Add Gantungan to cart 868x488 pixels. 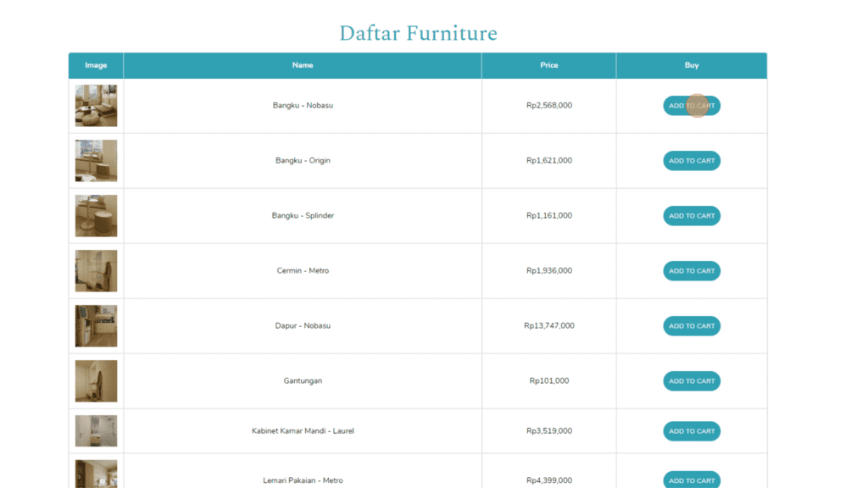point(691,381)
